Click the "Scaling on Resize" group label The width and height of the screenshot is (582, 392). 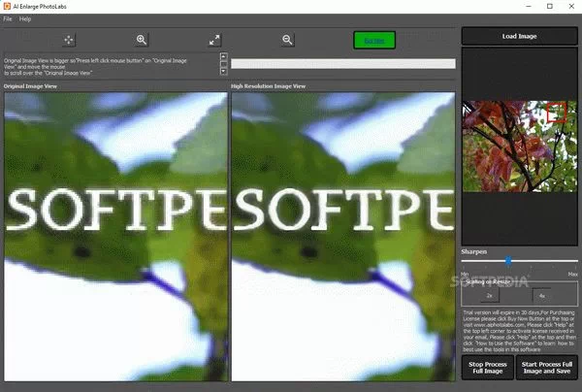[x=488, y=281]
